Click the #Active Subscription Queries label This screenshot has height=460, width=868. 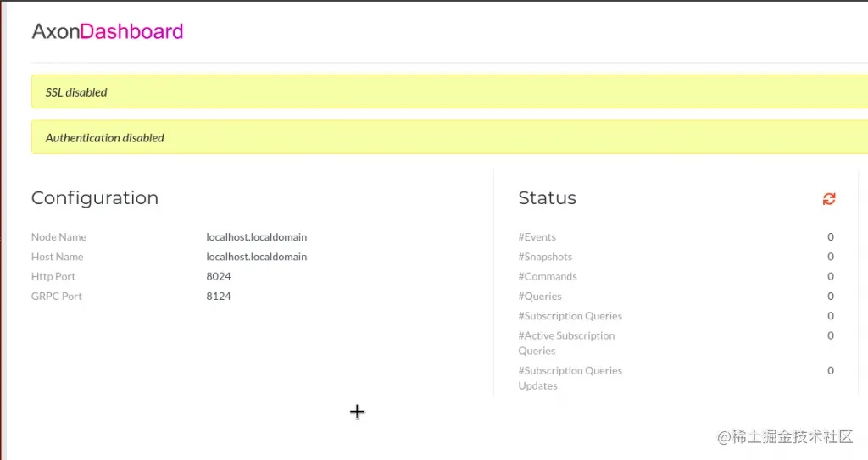coord(566,343)
